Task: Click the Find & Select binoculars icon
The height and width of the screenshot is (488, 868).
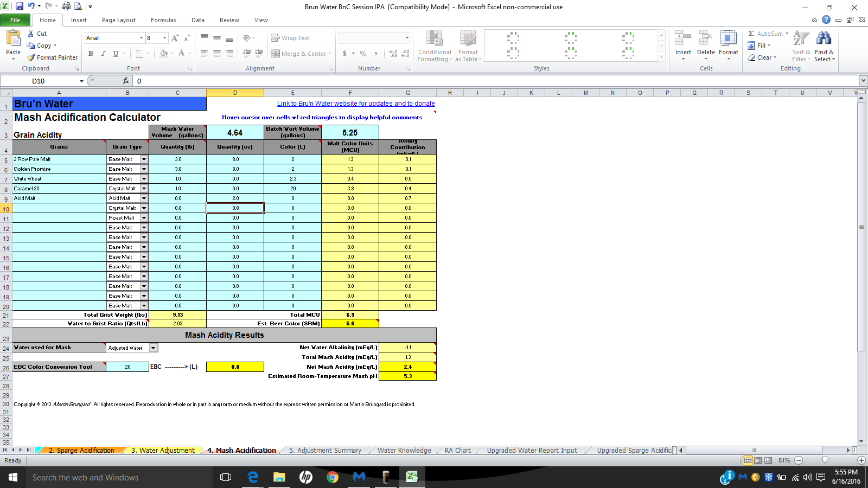Action: [x=824, y=38]
